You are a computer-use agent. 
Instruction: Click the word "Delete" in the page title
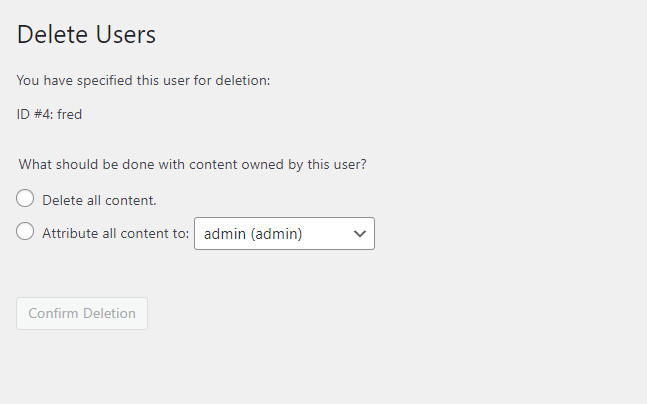point(52,34)
